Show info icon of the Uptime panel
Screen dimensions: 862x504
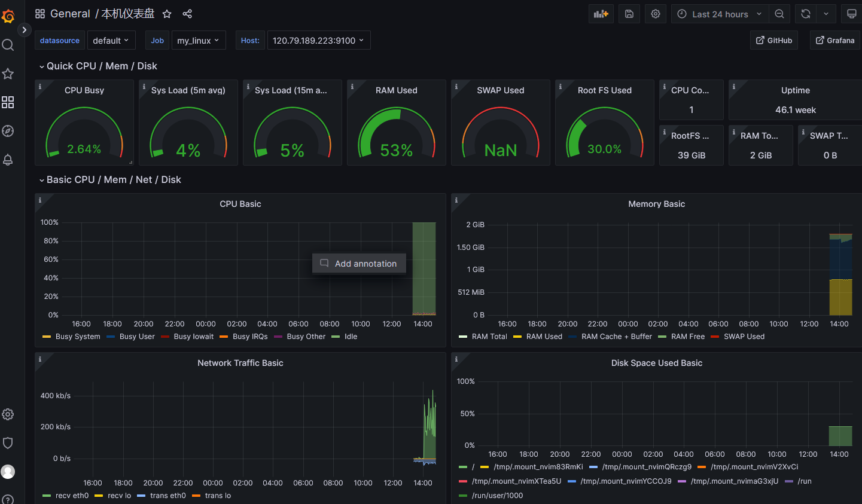[734, 86]
